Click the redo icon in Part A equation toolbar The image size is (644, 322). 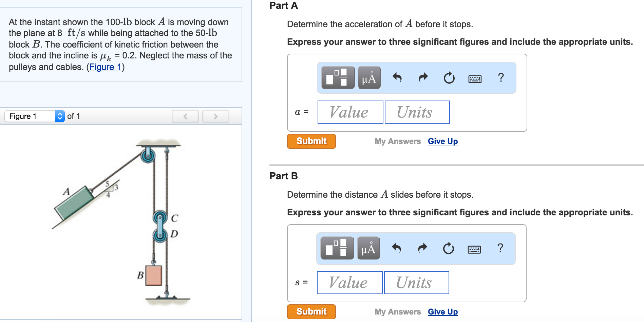click(422, 77)
